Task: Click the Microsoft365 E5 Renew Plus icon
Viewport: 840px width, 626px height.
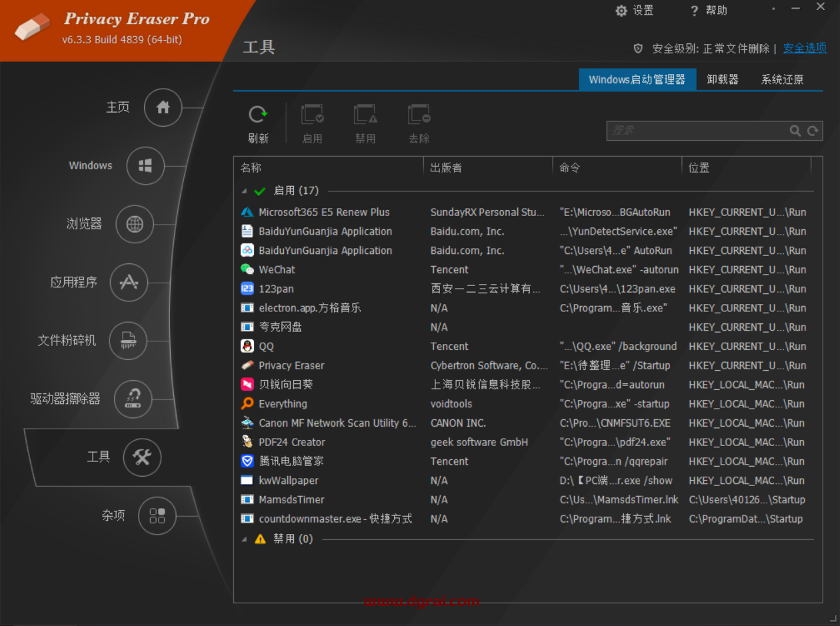Action: pos(247,212)
